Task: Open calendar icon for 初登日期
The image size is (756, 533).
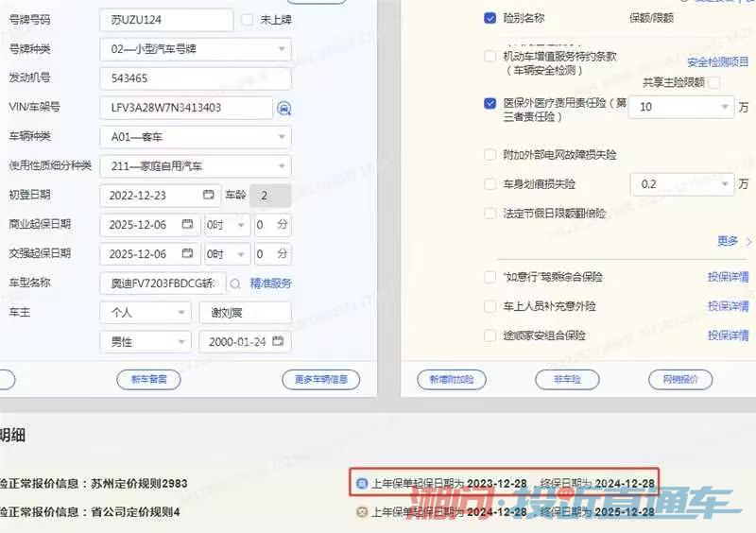Action: pyautogui.click(x=208, y=195)
